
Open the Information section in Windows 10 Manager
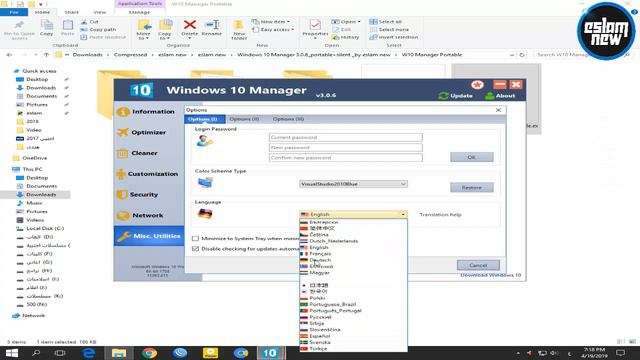click(146, 111)
